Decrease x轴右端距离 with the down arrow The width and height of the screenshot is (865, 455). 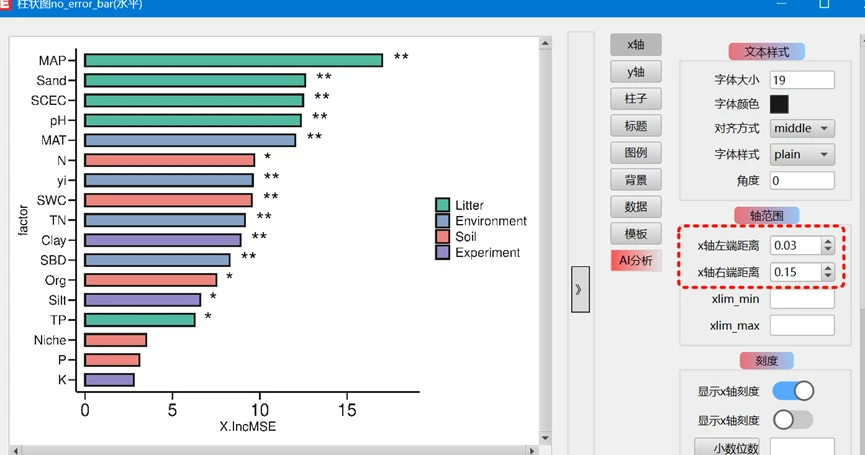tap(827, 277)
